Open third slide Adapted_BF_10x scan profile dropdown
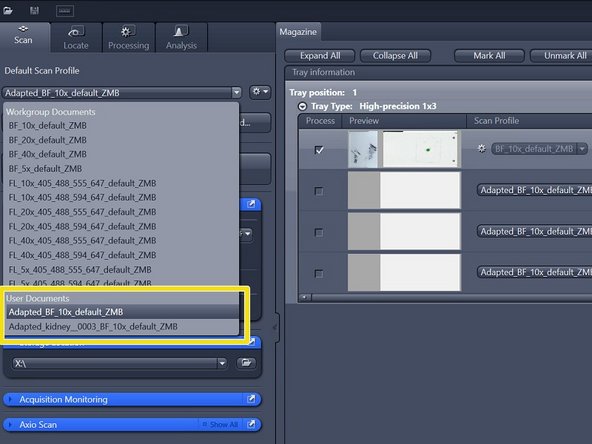 (x=535, y=231)
